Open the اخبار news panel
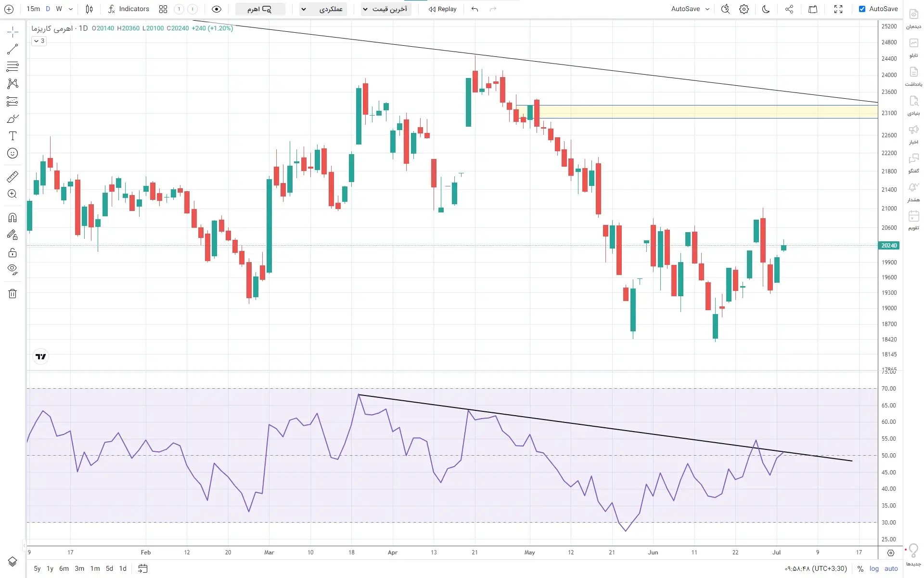 913,134
